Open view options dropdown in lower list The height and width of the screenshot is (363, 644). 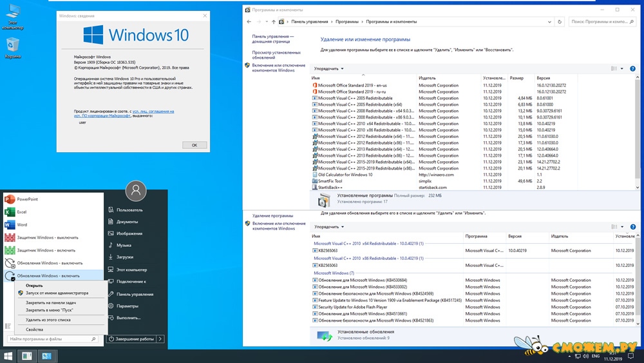pyautogui.click(x=622, y=227)
